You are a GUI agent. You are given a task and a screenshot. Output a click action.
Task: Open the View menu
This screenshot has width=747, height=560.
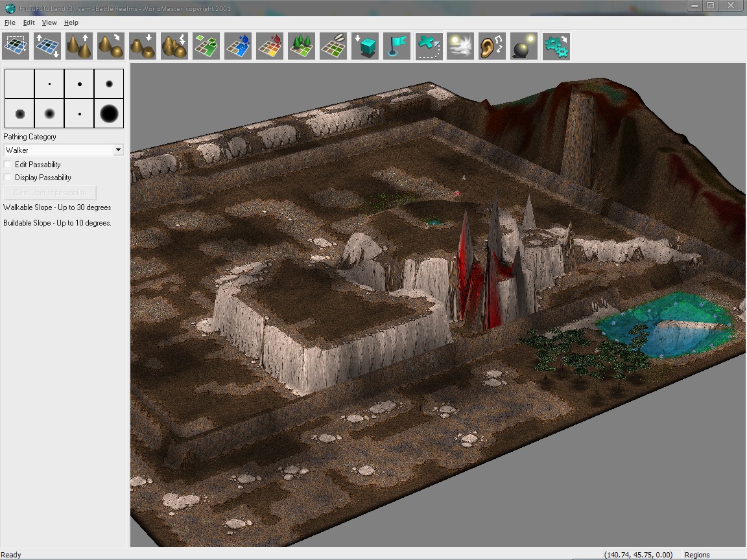(49, 23)
